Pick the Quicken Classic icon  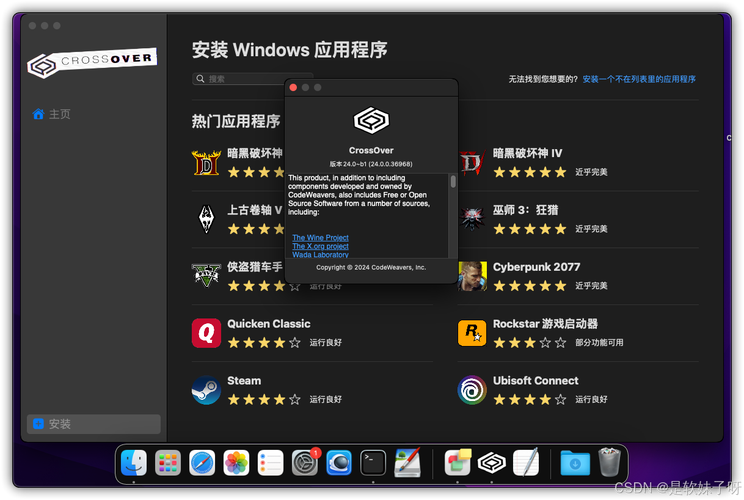[x=206, y=333]
